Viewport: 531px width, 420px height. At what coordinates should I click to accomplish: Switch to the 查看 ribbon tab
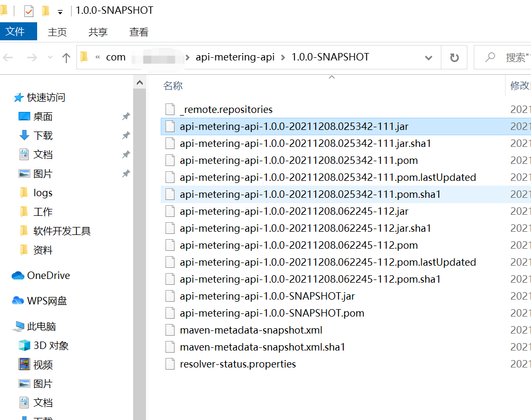point(139,32)
